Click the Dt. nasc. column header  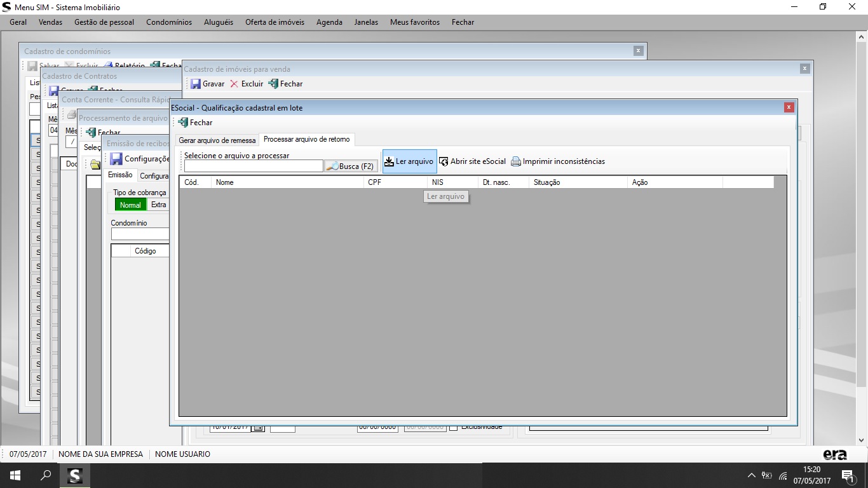pyautogui.click(x=503, y=182)
